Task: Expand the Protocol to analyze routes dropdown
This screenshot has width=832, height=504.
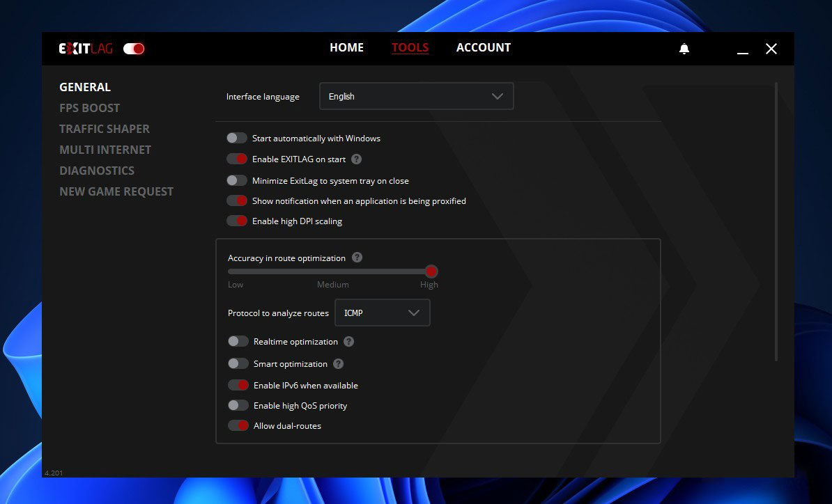Action: (382, 313)
